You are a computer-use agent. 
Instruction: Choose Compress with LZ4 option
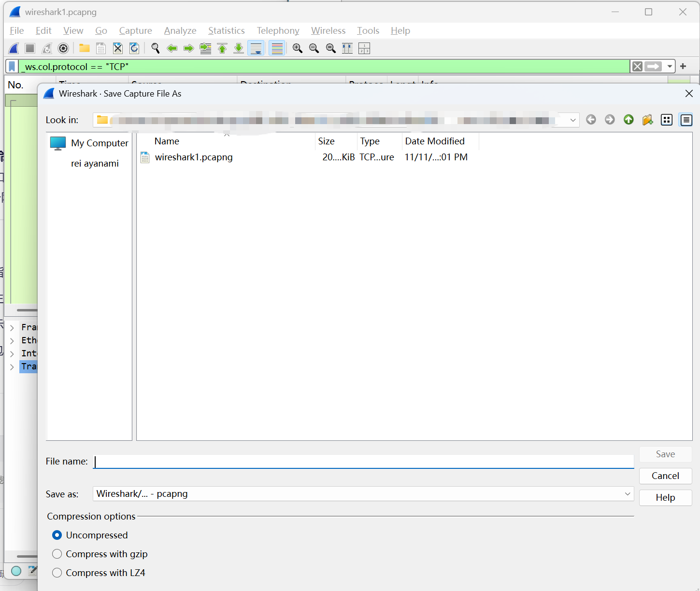[57, 573]
